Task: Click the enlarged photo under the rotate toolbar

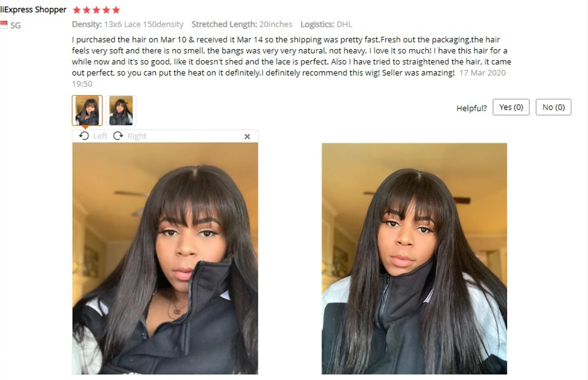Action: [165, 259]
